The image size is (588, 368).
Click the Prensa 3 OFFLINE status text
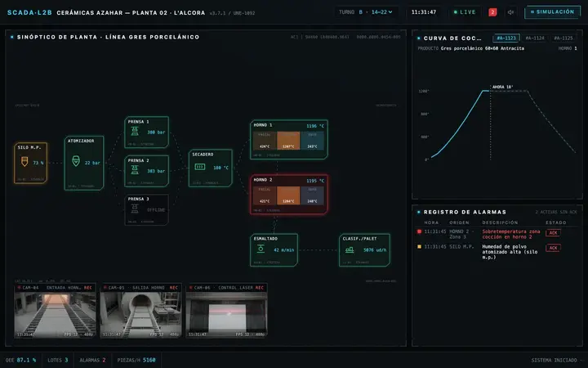click(x=156, y=210)
